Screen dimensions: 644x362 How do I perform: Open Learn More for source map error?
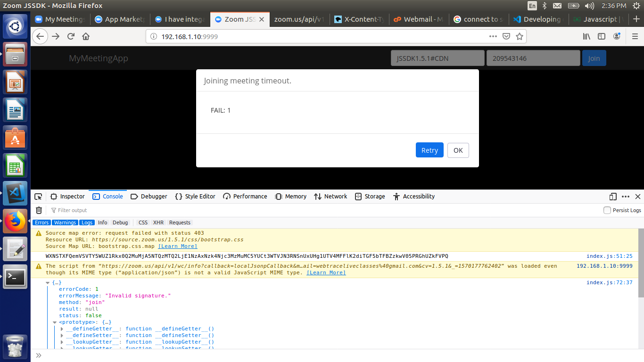pos(178,246)
